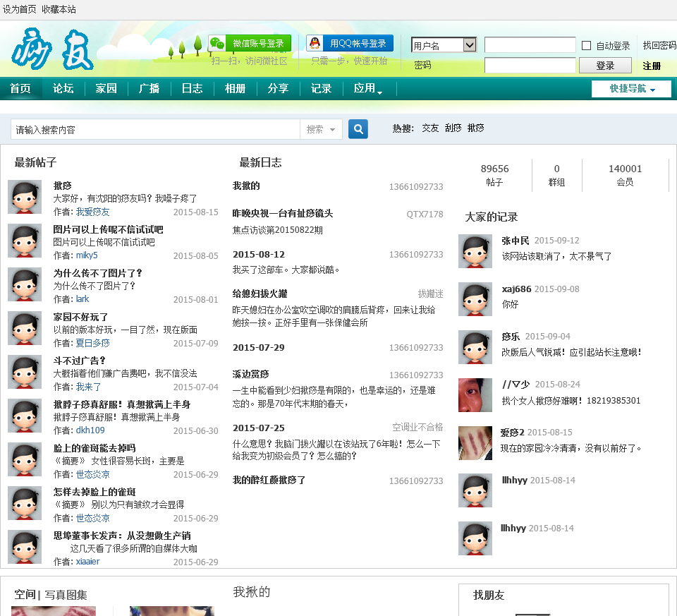Screen dimensions: 677x616
Task: Open avatar of the top post 揪痧
Action: (x=25, y=197)
